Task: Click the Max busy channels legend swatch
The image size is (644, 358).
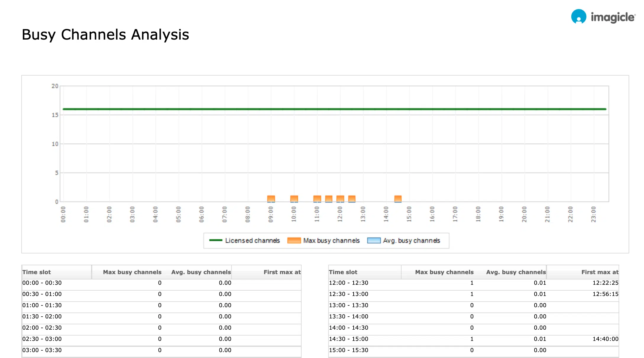Action: pyautogui.click(x=294, y=240)
